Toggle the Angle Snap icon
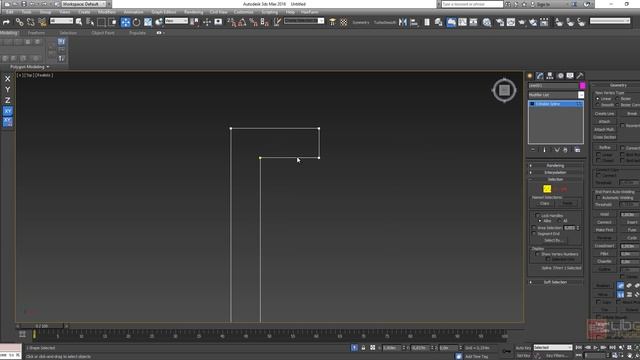 point(242,22)
